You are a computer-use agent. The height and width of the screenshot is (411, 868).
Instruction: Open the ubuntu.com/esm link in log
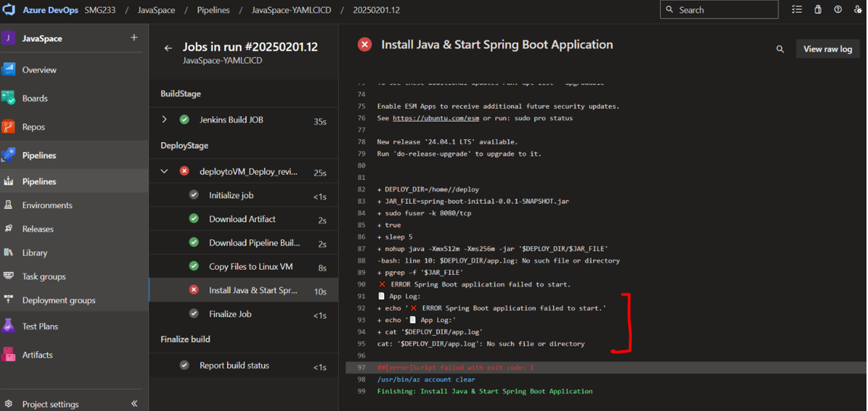pos(435,119)
